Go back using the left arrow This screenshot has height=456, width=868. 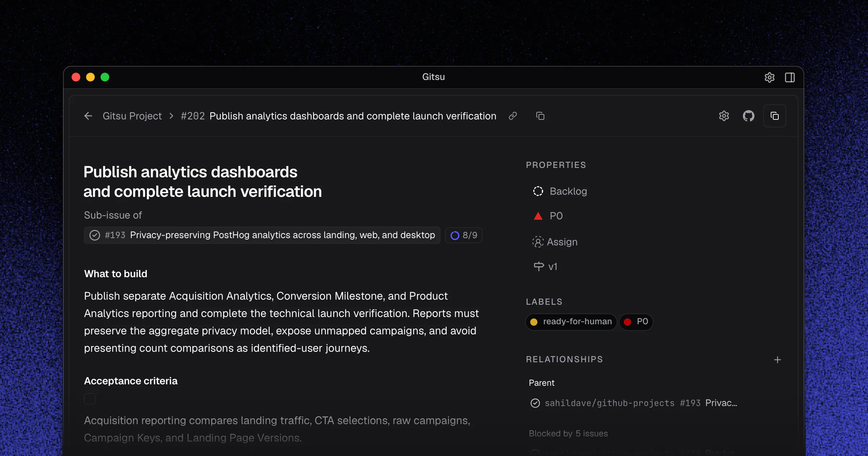coord(88,116)
